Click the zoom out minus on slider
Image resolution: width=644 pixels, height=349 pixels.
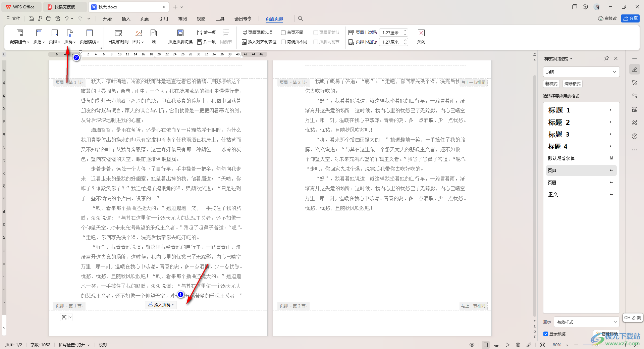coord(576,345)
